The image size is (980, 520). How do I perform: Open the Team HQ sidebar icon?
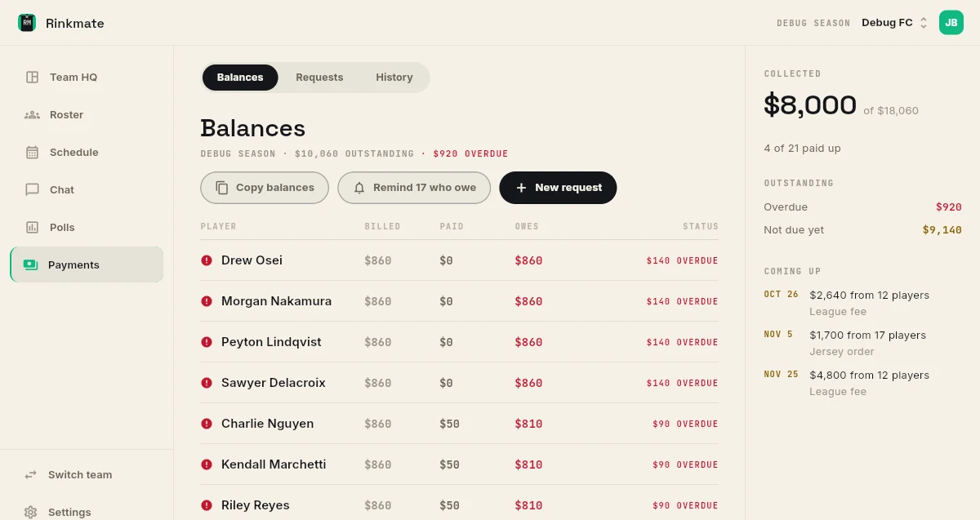point(33,77)
